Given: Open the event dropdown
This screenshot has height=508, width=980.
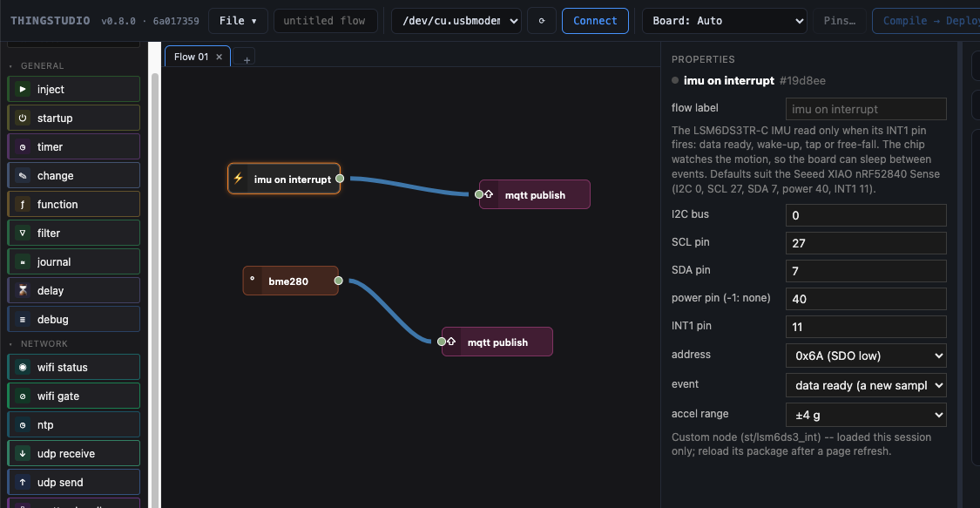Looking at the screenshot, I should pos(866,385).
